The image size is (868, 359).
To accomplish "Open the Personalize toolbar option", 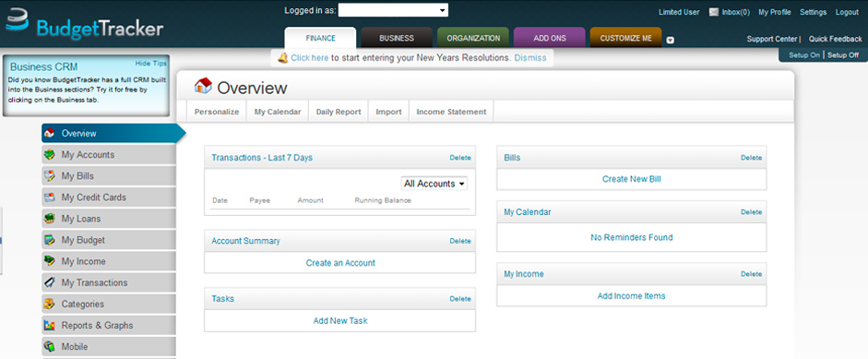I will 217,112.
